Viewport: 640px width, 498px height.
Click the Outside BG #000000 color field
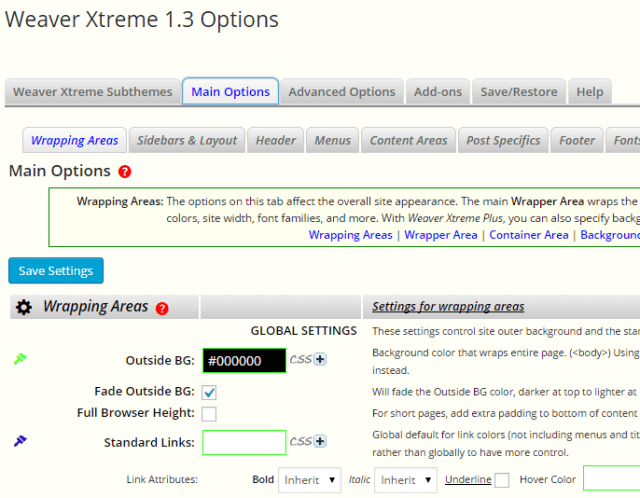[x=243, y=361]
